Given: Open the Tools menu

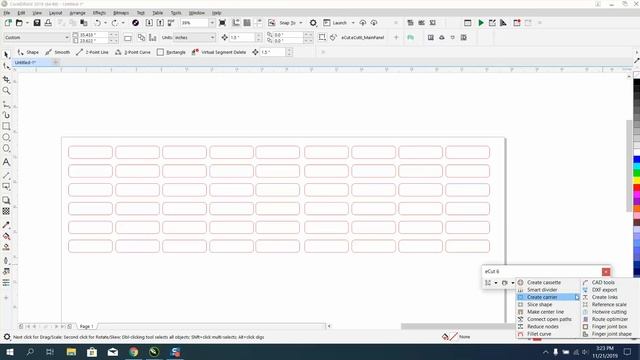Looking at the screenshot, I should [x=176, y=13].
